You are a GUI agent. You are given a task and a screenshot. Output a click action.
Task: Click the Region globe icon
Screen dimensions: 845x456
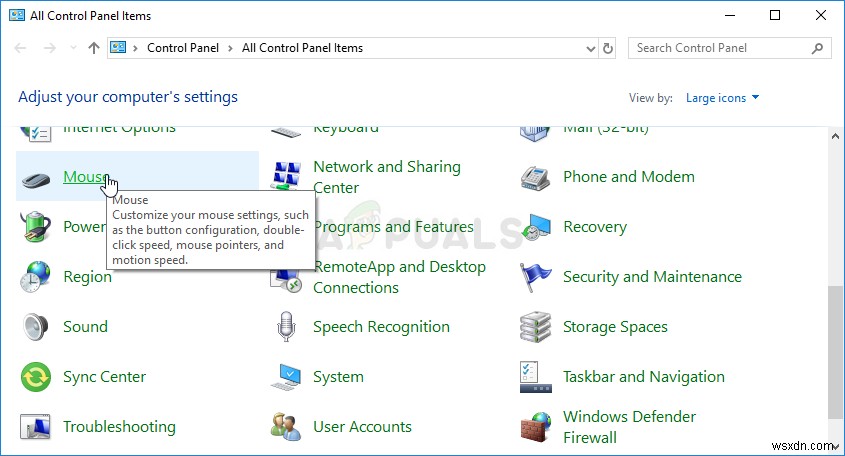[37, 277]
